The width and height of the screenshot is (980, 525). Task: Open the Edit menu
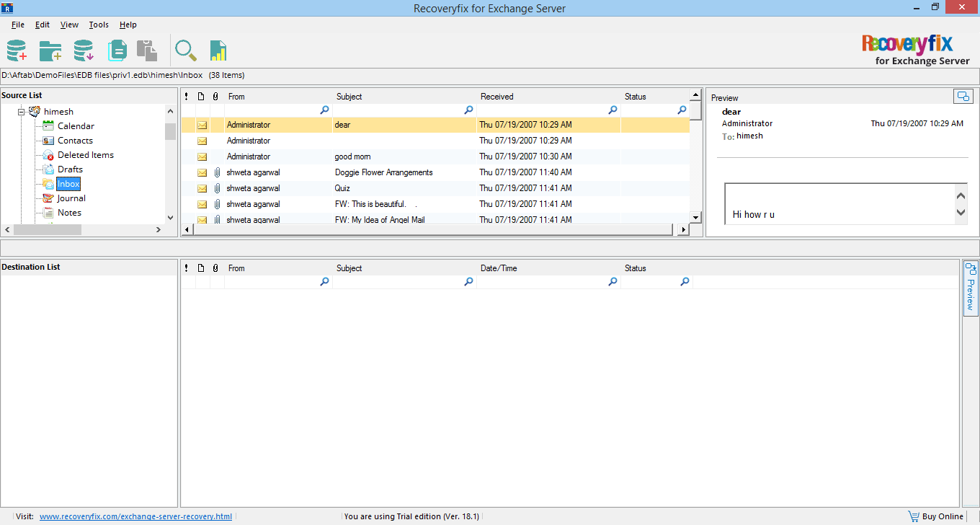point(43,25)
